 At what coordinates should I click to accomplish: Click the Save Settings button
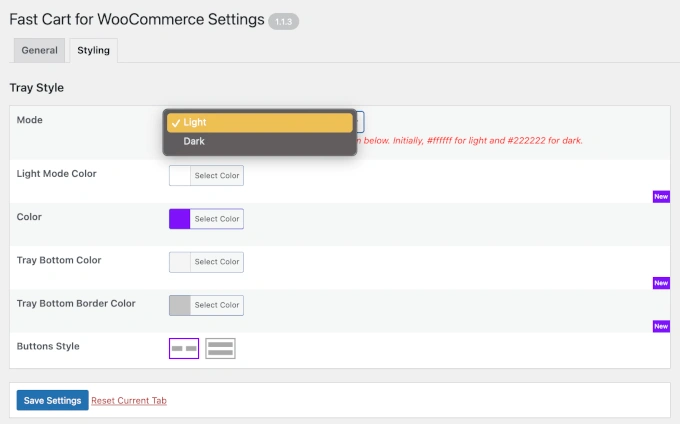52,400
